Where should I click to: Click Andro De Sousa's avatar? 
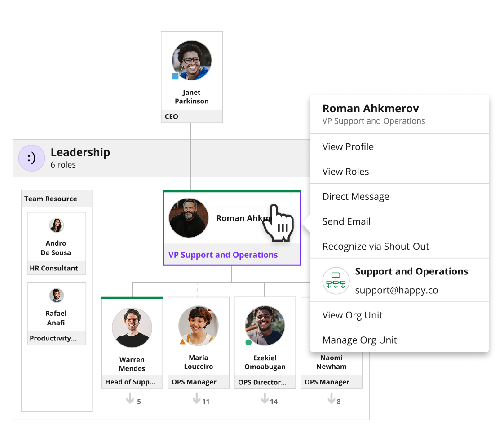pyautogui.click(x=56, y=225)
